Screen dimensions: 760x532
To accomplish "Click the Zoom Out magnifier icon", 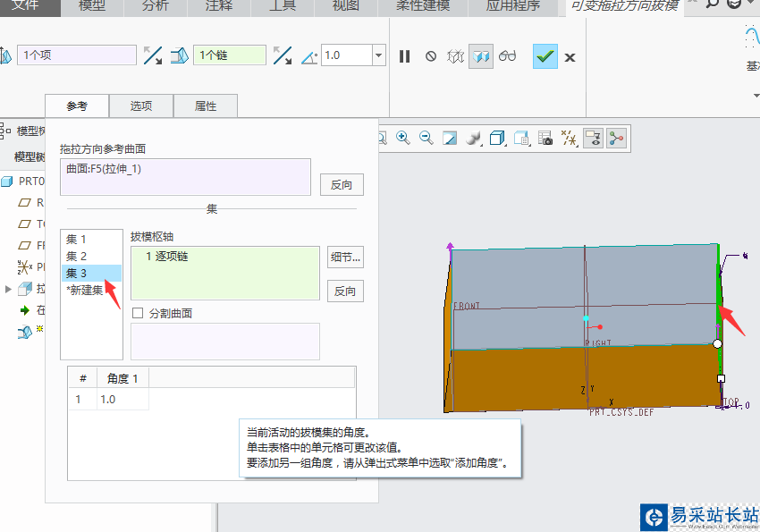I will coord(426,139).
